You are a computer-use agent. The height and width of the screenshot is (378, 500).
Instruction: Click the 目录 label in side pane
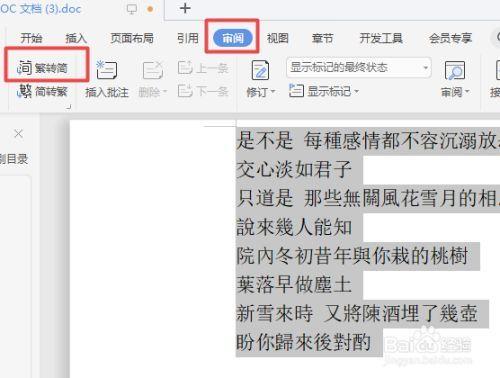coord(17,159)
